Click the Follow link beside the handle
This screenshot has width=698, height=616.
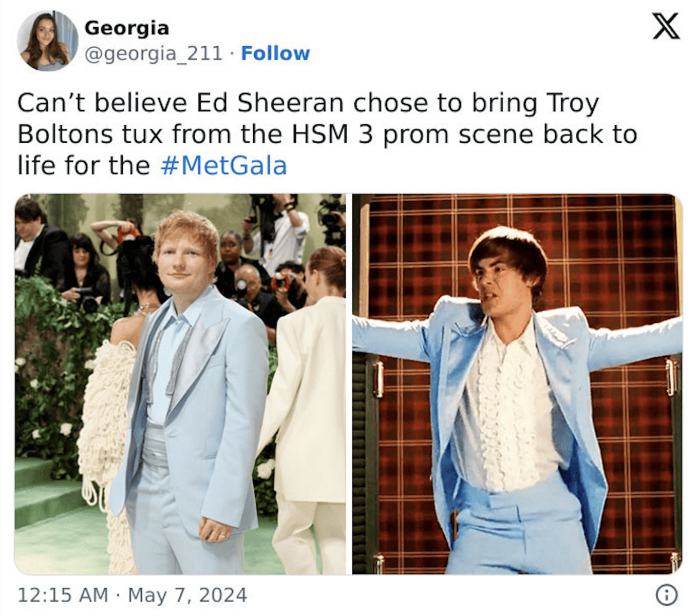click(x=275, y=53)
